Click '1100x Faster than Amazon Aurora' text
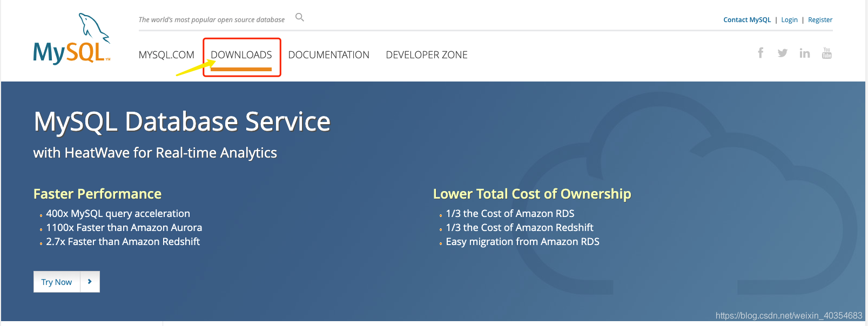This screenshot has width=868, height=326. [x=124, y=228]
